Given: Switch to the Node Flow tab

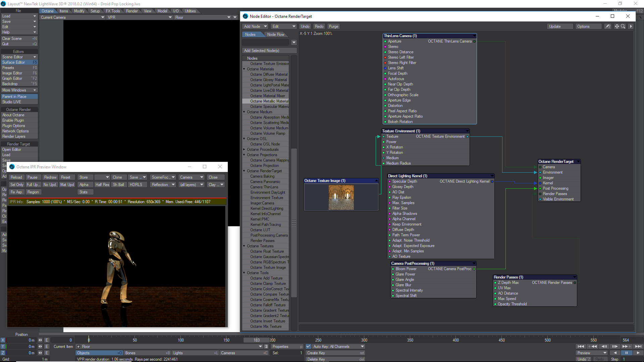Looking at the screenshot, I should point(275,35).
